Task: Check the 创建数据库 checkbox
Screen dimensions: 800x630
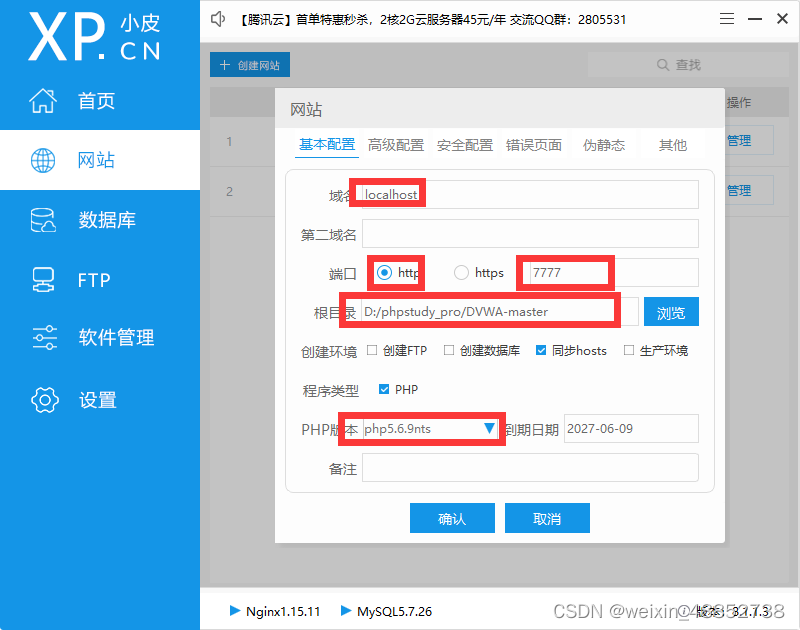Action: (x=449, y=350)
